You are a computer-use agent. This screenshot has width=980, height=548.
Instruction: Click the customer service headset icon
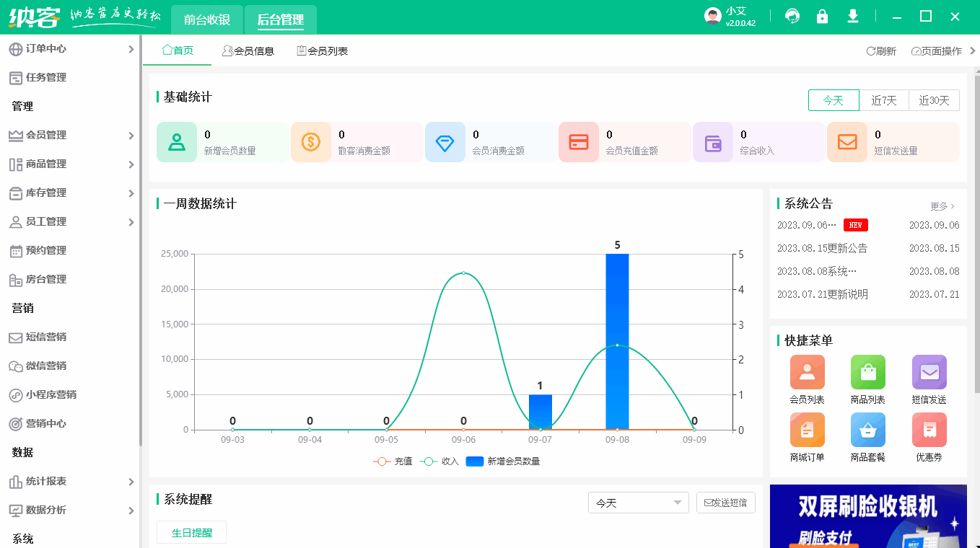tap(792, 15)
